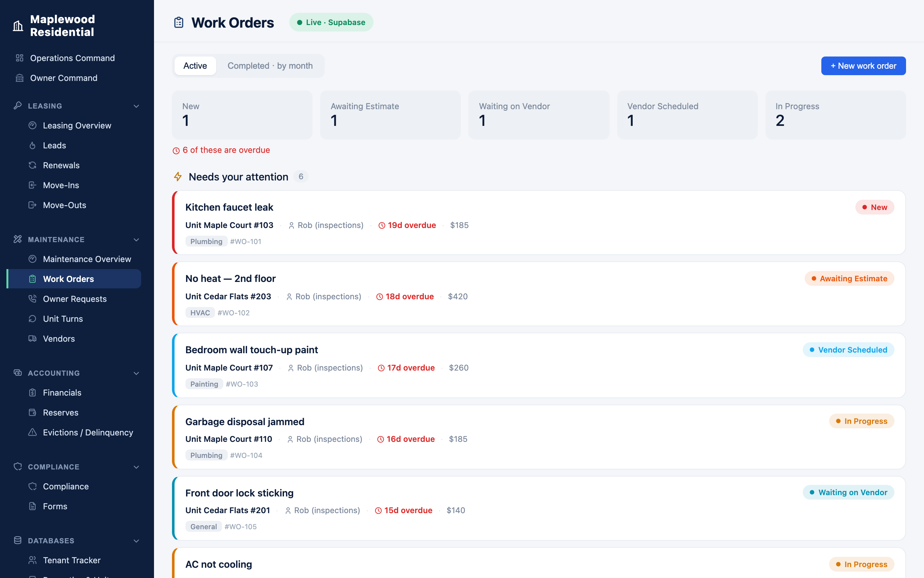Click the Move-Ins arrow icon
Screen dimensions: 924x578
point(32,185)
